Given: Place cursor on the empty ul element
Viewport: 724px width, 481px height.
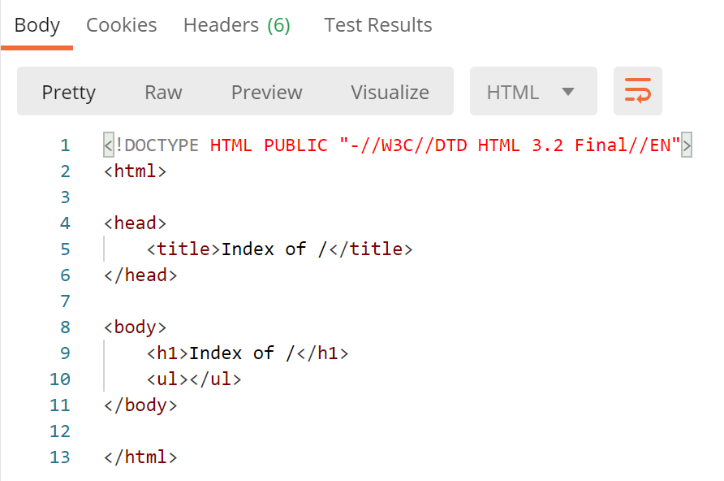Looking at the screenshot, I should [x=194, y=380].
